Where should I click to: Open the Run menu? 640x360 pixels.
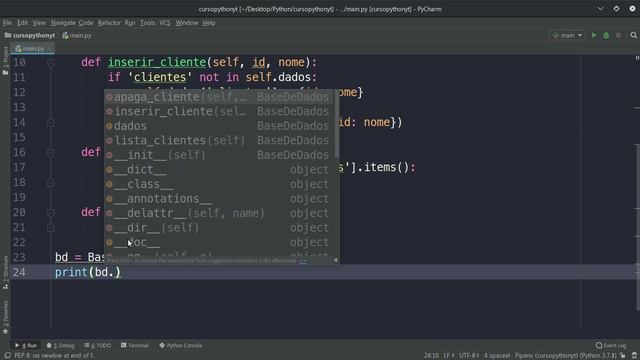pyautogui.click(x=130, y=23)
